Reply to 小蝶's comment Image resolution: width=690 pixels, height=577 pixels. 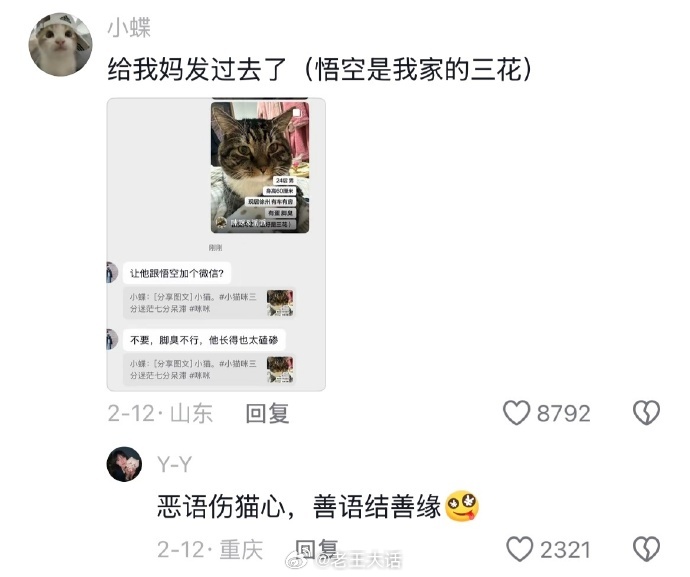pyautogui.click(x=267, y=414)
